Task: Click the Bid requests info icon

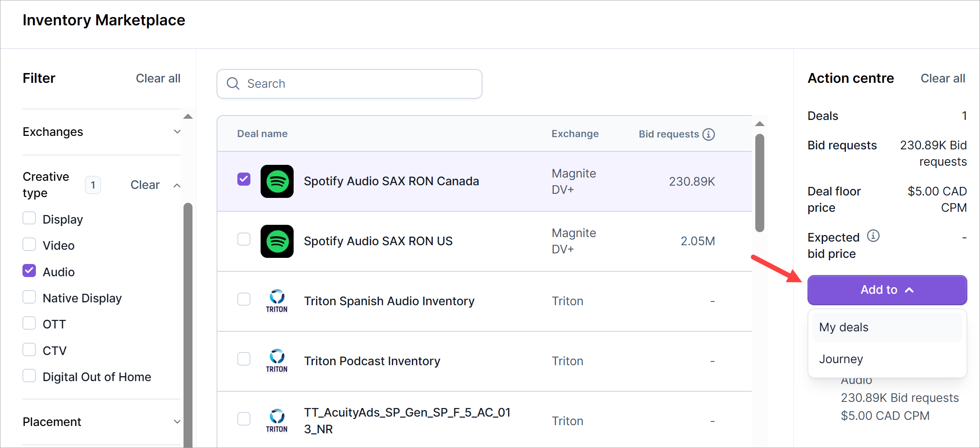Action: point(708,134)
